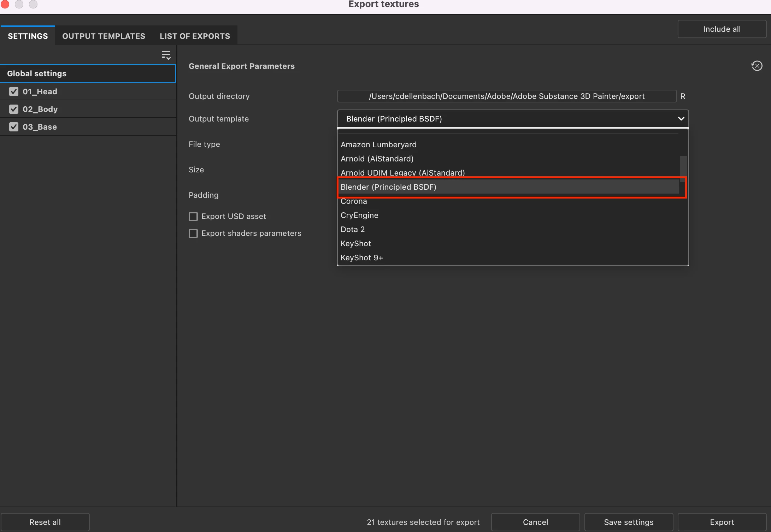Uncheck the 02_Body texture set
This screenshot has width=771, height=532.
(14, 109)
